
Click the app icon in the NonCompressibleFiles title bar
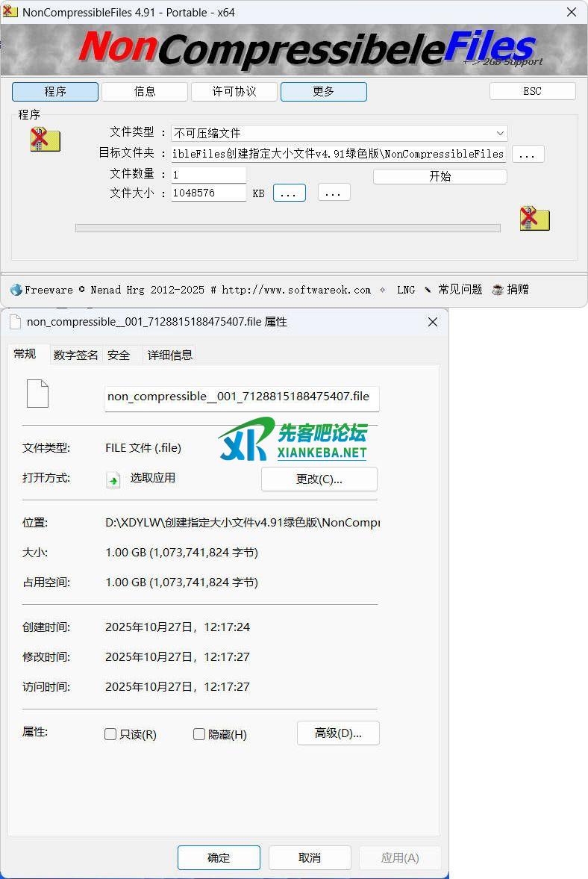pos(10,12)
